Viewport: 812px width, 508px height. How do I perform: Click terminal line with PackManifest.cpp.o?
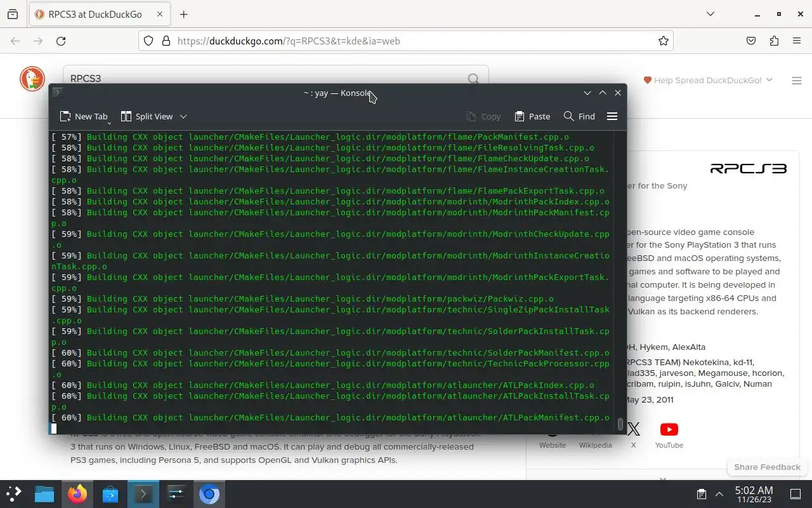[x=310, y=137]
